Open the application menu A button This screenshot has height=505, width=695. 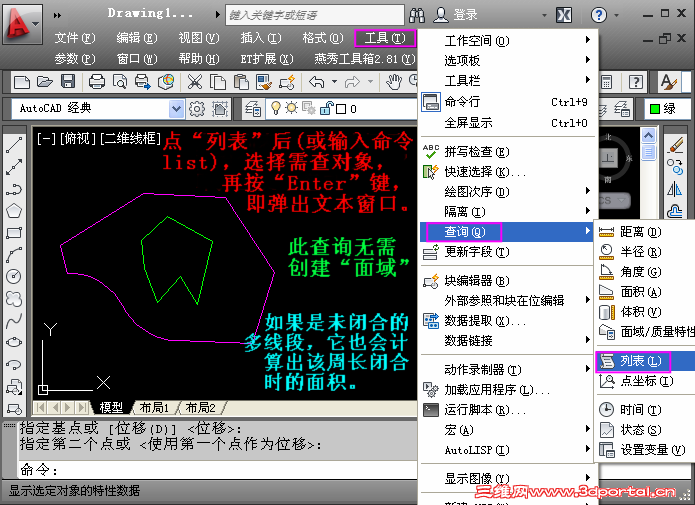tap(22, 23)
